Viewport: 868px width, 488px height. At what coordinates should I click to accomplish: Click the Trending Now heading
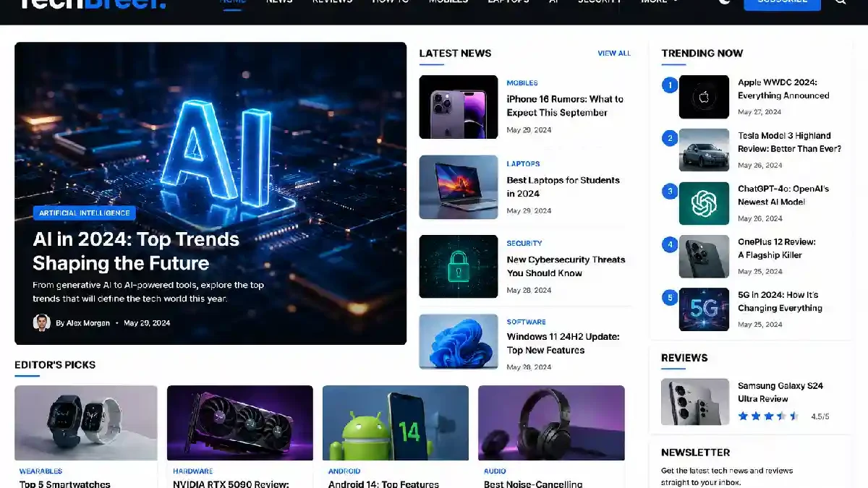[x=702, y=53]
